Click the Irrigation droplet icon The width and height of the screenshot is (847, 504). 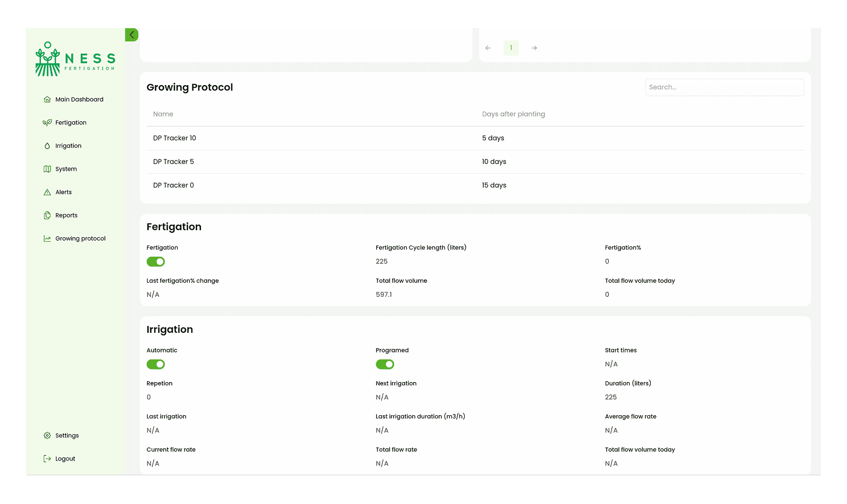pos(47,146)
